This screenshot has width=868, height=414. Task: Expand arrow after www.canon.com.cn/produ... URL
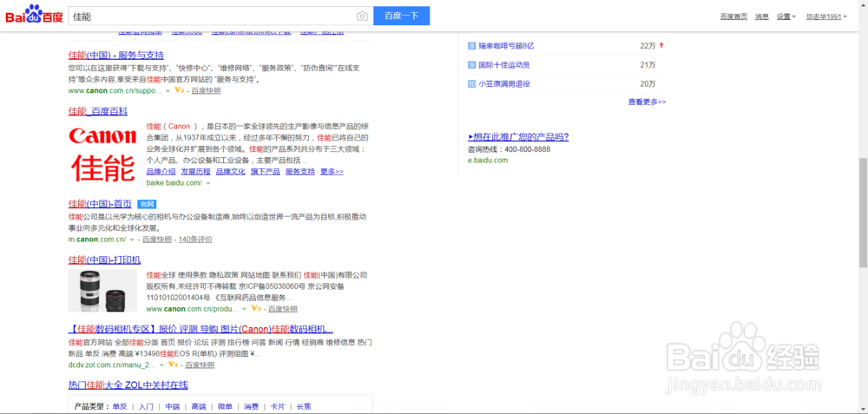[x=245, y=309]
